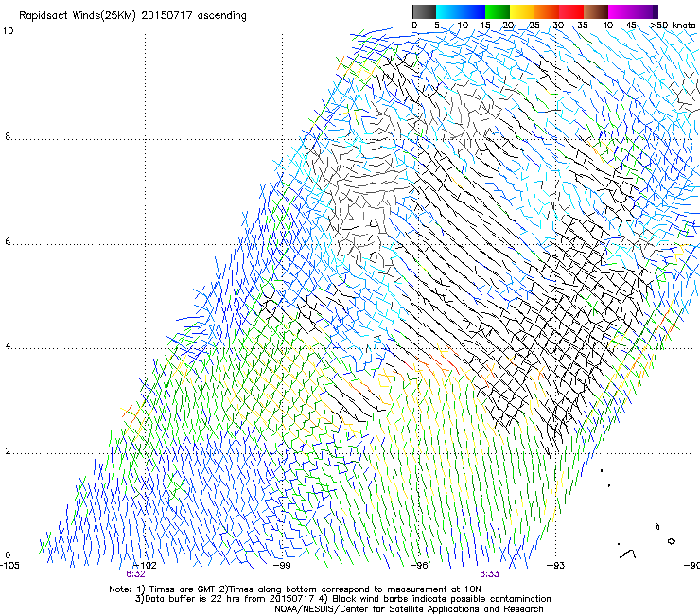Viewport: 700px width, 615px height.
Task: Click the orange 25-30 knots legend swatch
Action: pyautogui.click(x=547, y=11)
